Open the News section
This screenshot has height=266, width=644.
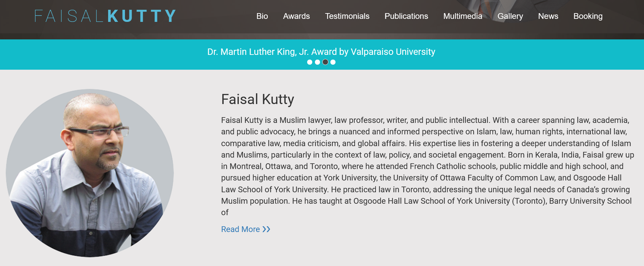548,16
